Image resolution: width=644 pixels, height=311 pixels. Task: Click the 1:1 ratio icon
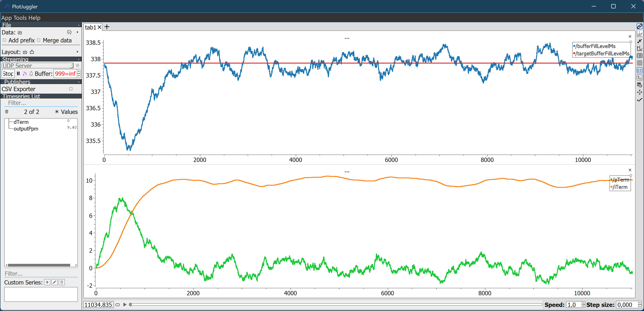(639, 70)
